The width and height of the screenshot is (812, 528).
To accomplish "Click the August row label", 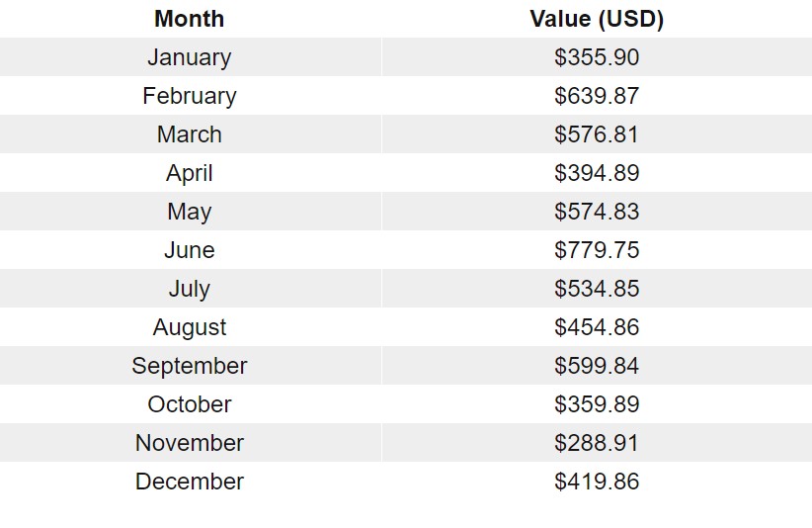I will (190, 327).
